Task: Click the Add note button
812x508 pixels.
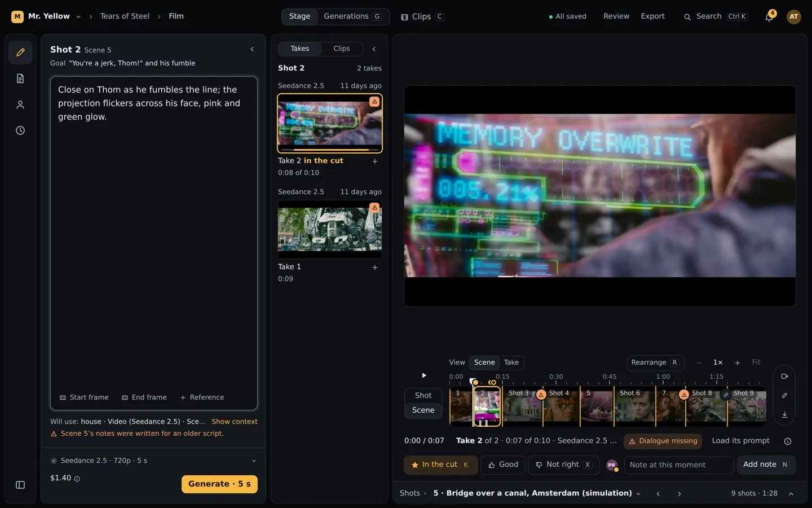Action: pyautogui.click(x=766, y=465)
